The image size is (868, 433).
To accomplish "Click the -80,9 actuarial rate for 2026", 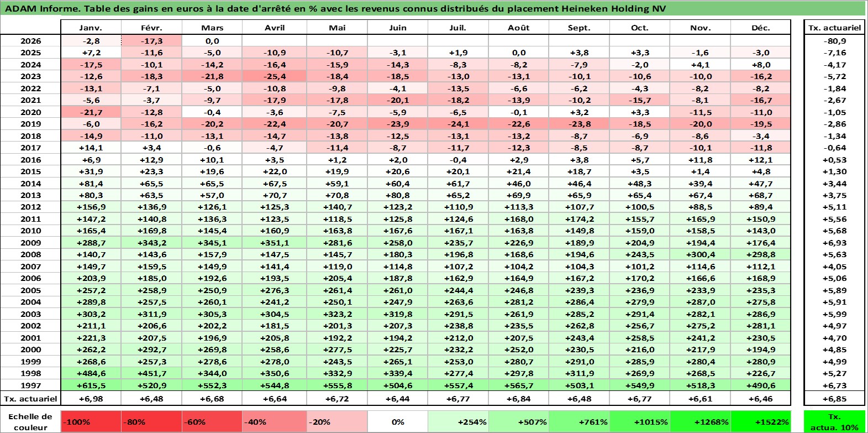I will (834, 41).
